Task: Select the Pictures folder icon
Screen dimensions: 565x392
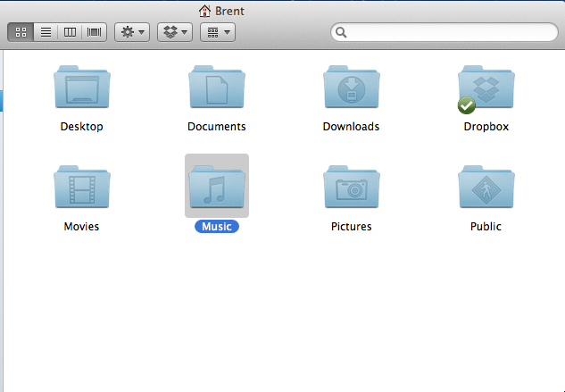Action: click(352, 187)
